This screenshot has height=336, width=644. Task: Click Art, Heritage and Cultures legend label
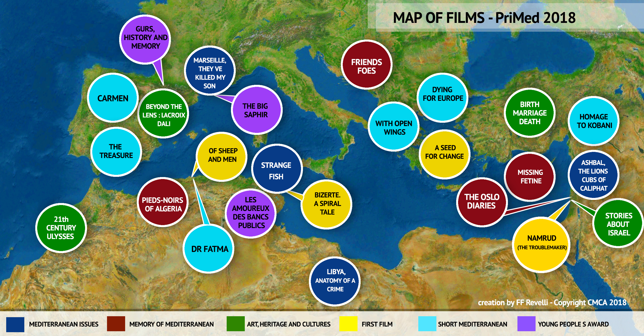pos(288,324)
